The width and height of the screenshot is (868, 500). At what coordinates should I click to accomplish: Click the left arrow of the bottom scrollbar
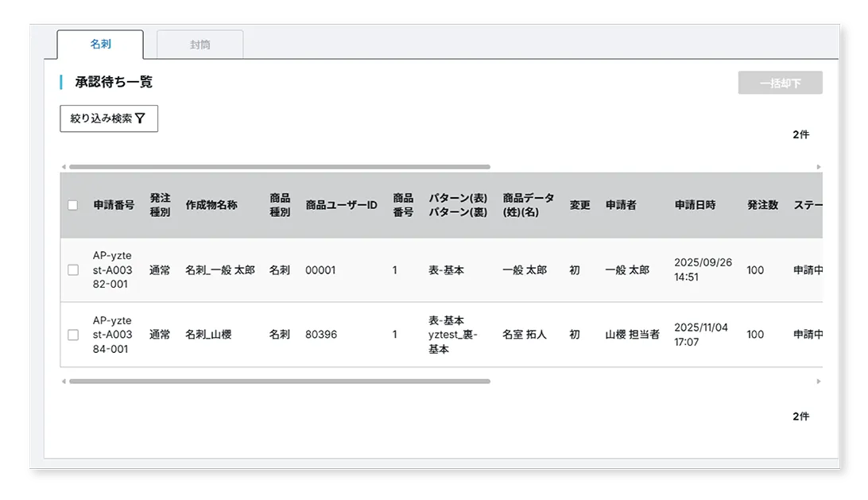64,382
